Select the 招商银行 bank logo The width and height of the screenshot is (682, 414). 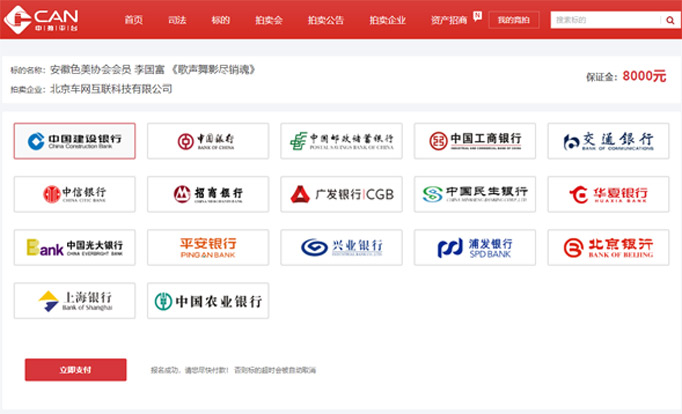coord(208,194)
